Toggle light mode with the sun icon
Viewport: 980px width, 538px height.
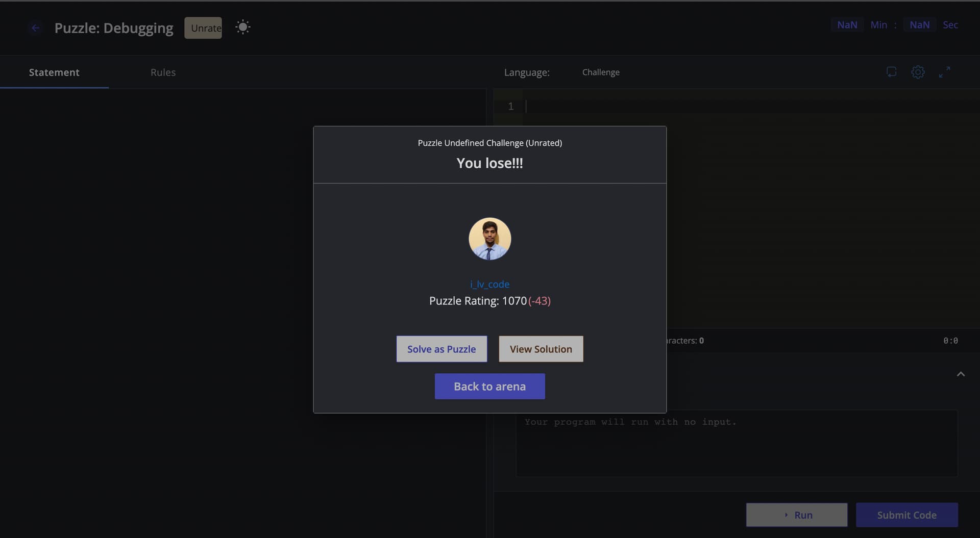(x=243, y=27)
